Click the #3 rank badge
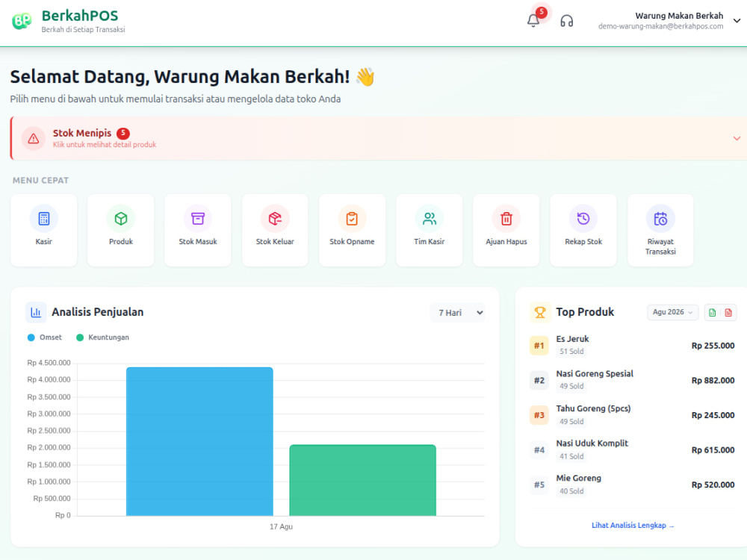 click(x=539, y=415)
